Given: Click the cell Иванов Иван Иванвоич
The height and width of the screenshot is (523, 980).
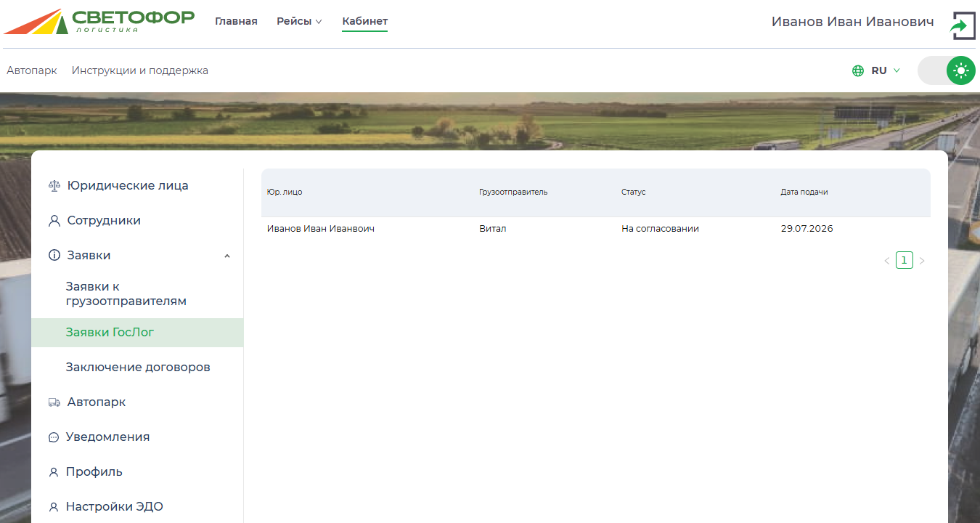Looking at the screenshot, I should click(321, 229).
